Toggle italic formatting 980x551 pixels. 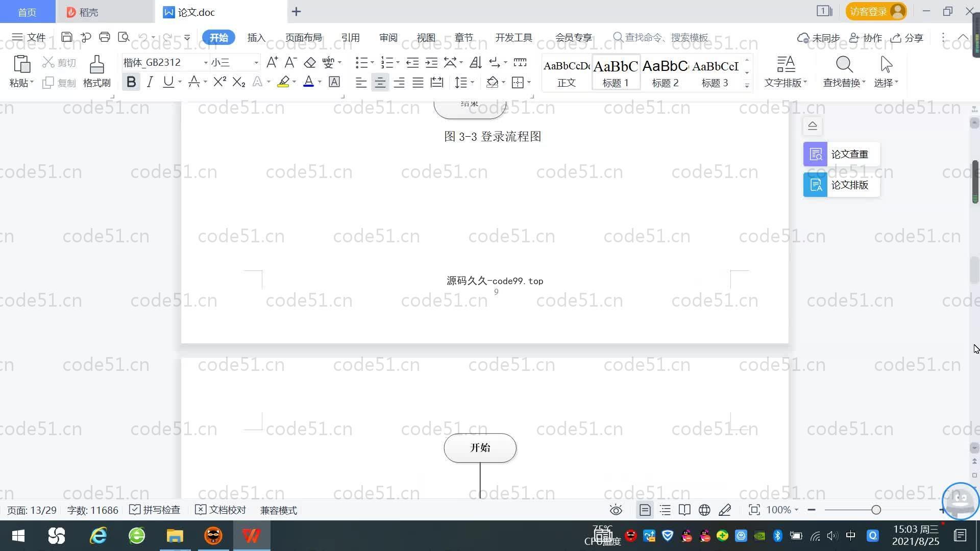[150, 82]
